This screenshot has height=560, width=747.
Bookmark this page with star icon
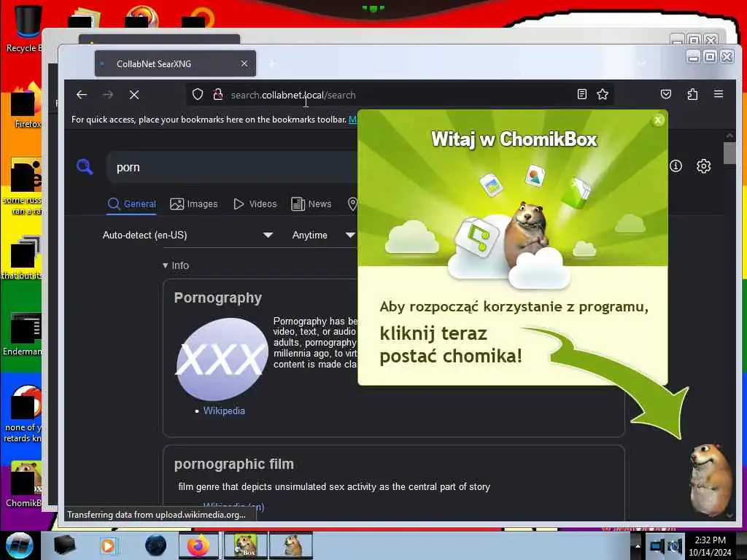coord(603,94)
